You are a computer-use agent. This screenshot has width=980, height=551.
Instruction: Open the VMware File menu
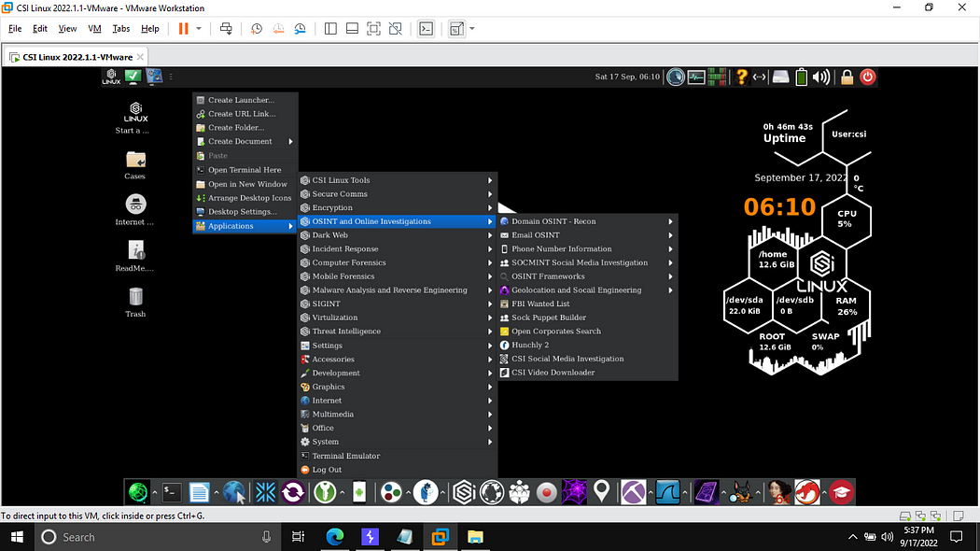(15, 29)
